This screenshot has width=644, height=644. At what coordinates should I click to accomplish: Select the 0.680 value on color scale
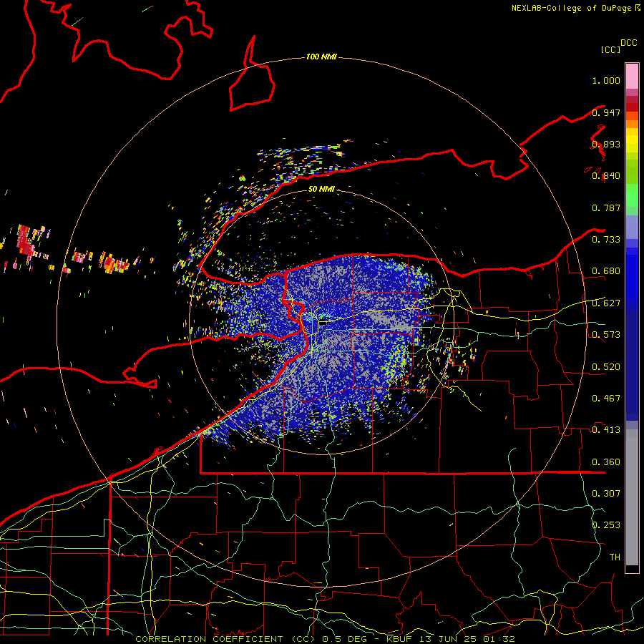point(606,271)
